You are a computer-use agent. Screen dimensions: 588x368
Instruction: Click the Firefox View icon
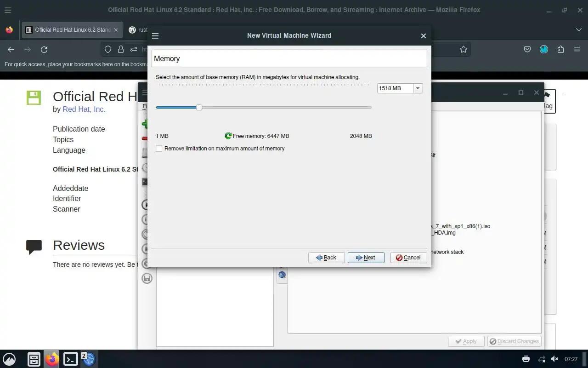(x=9, y=29)
